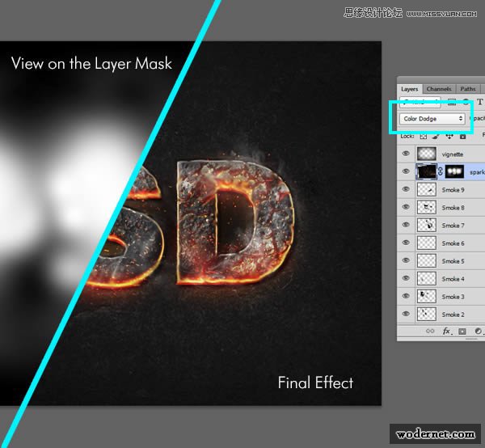Viewport: 485px width, 448px height.
Task: Select the layer named Smoke 3
Action: click(453, 297)
